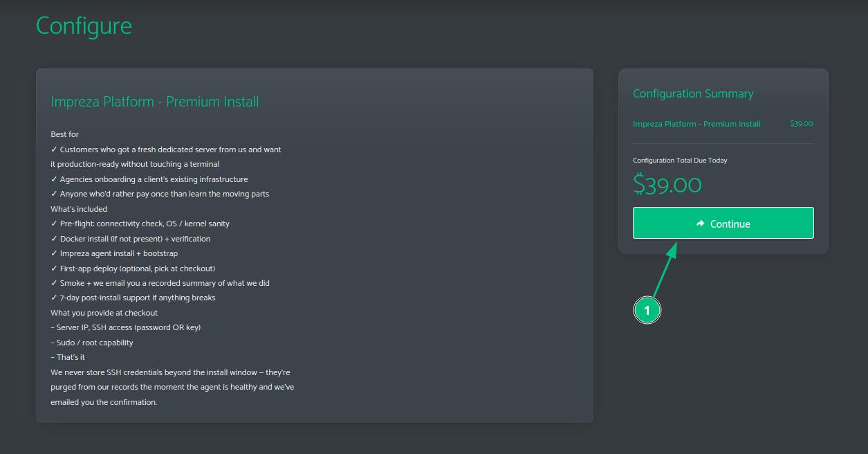The width and height of the screenshot is (868, 454).
Task: Click the Impreza agent install checkmark line
Action: [114, 253]
